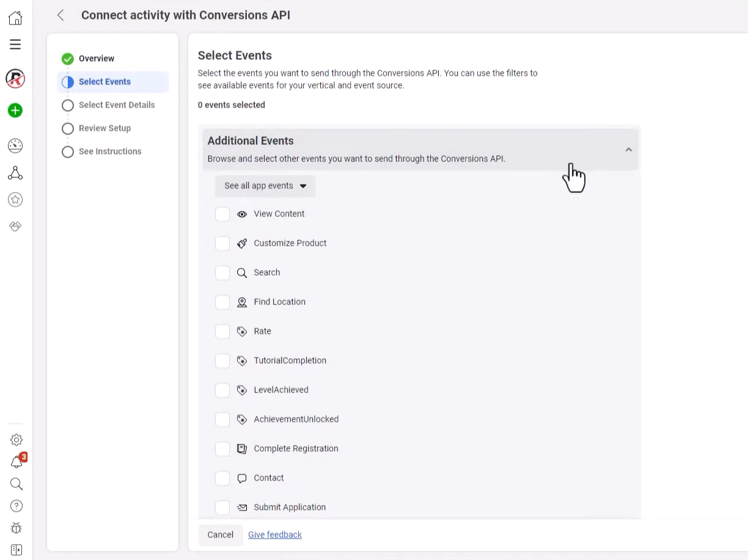Open the home icon in sidebar
748x560 pixels.
15,18
